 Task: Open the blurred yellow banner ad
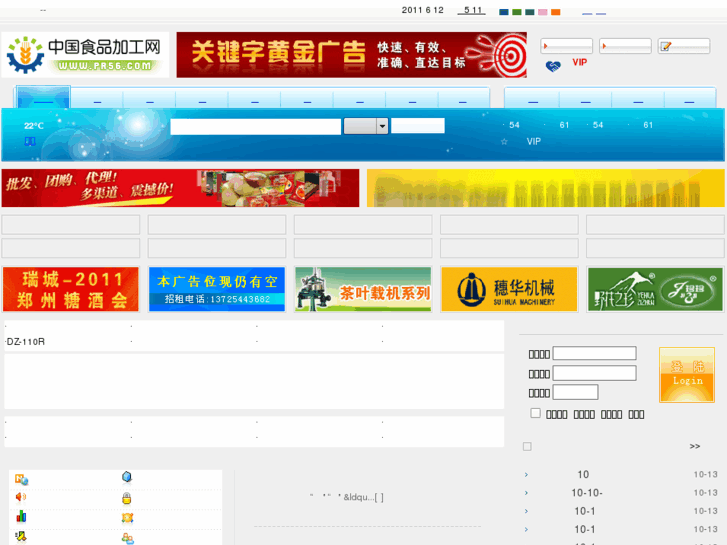(x=545, y=188)
